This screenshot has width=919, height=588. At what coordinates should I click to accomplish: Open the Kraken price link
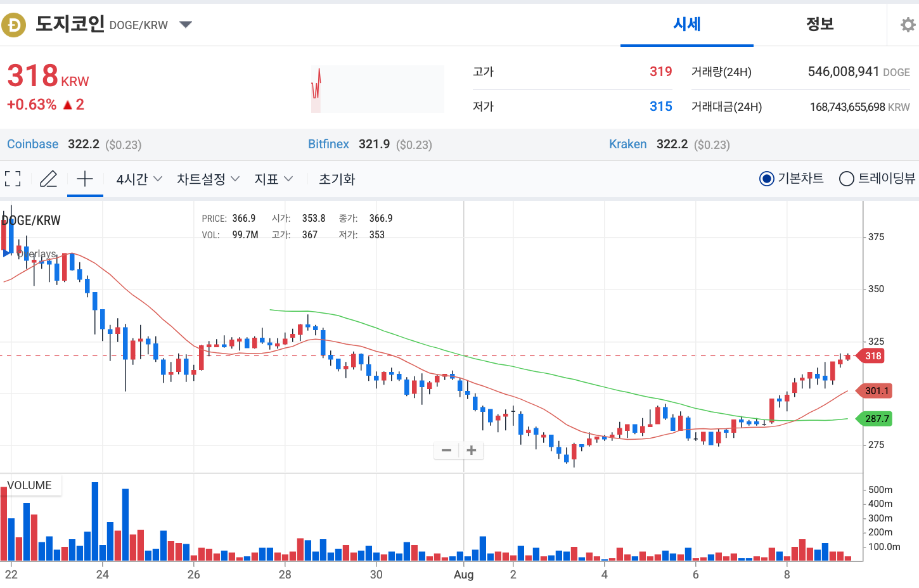coord(627,144)
